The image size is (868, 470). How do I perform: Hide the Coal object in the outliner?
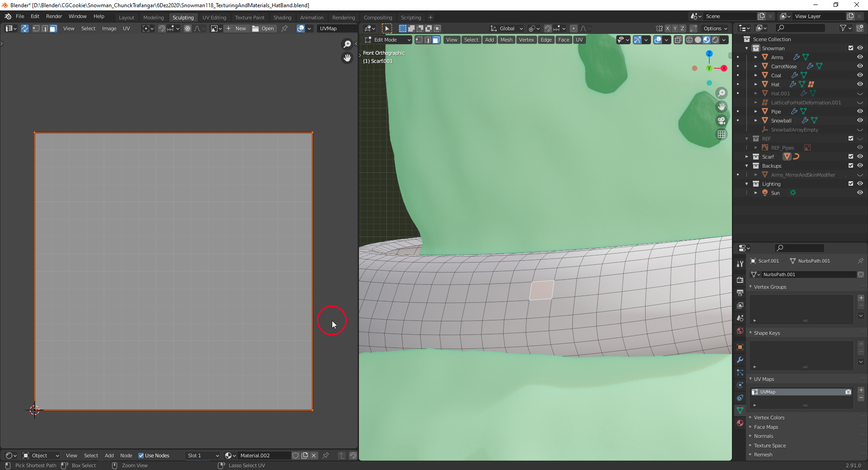[x=860, y=75]
